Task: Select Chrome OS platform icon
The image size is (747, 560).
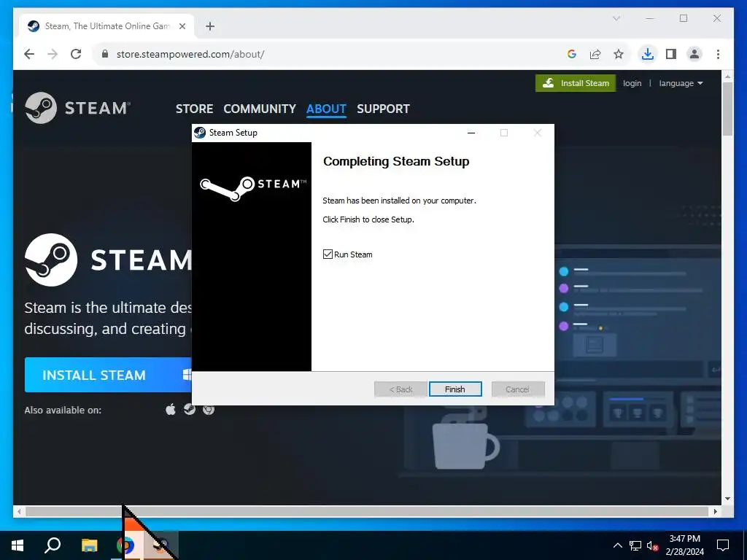Action: coord(209,409)
